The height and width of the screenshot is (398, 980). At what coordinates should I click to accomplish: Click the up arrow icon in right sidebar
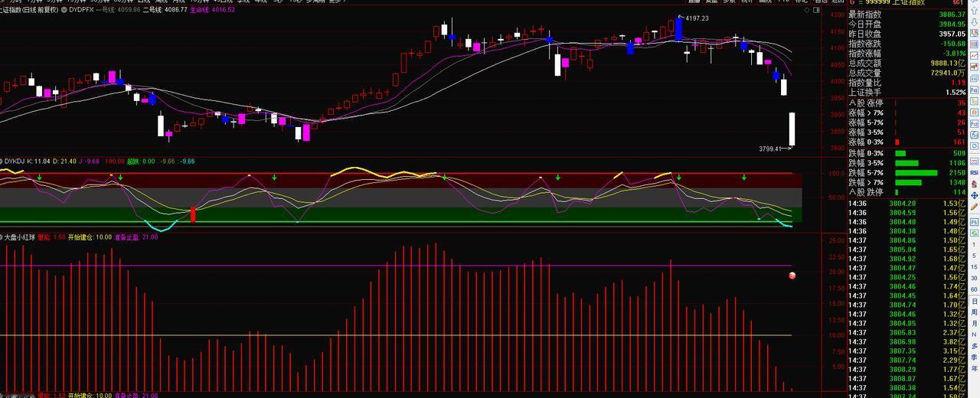click(x=975, y=12)
